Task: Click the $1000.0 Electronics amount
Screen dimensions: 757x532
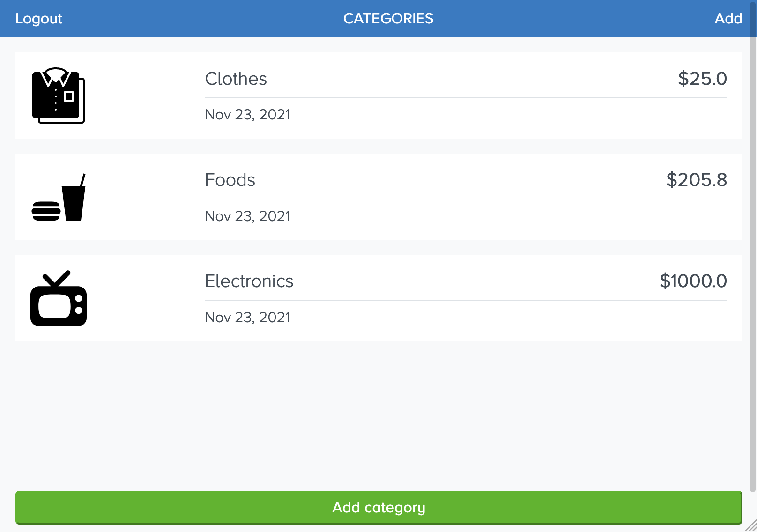Action: [693, 281]
